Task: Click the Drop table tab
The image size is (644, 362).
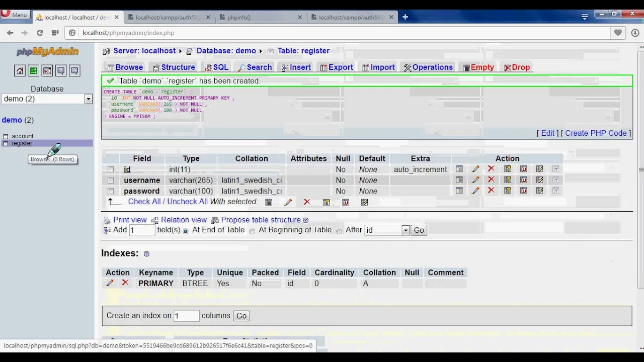Action: pos(517,67)
